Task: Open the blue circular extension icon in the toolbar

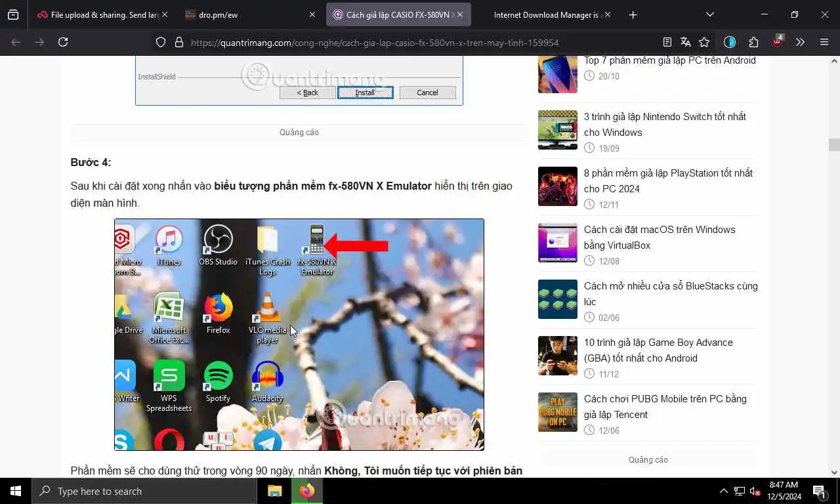Action: [x=730, y=42]
